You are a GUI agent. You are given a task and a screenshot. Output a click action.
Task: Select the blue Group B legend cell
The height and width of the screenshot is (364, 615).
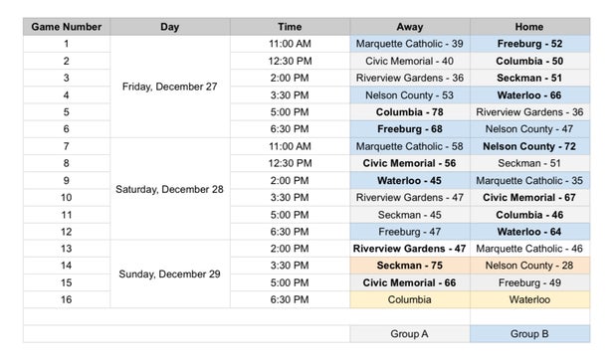click(x=529, y=334)
